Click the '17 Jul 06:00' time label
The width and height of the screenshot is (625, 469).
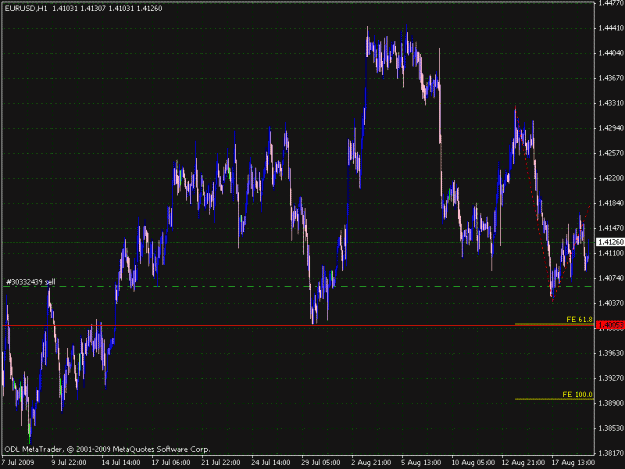[171, 463]
